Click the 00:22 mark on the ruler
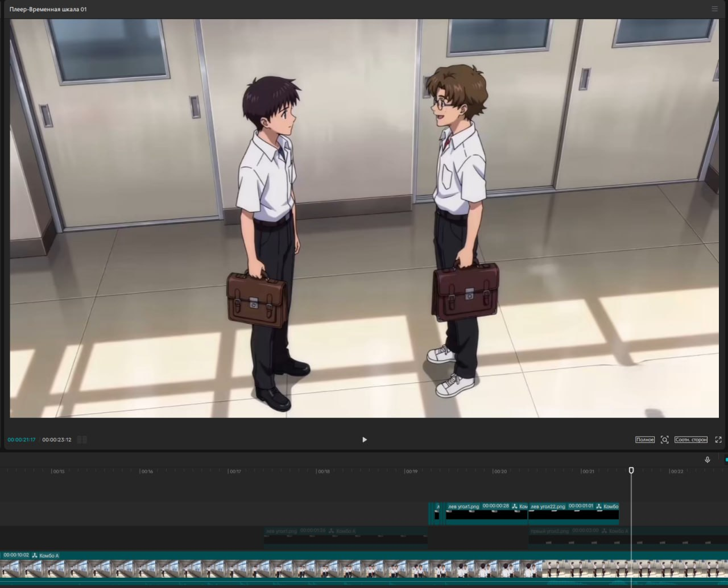Screen dimensions: 728x588 677,471
